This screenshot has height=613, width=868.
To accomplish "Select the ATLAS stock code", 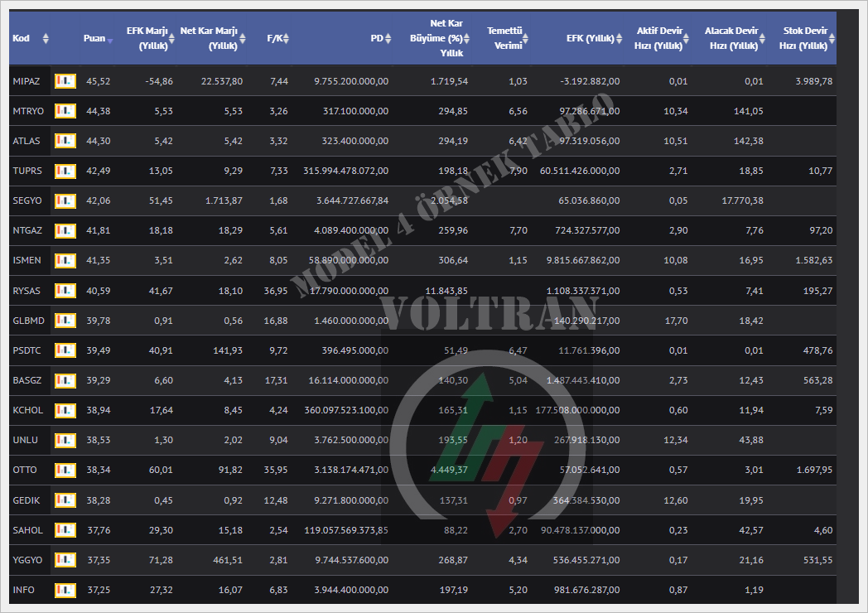I will tap(27, 141).
